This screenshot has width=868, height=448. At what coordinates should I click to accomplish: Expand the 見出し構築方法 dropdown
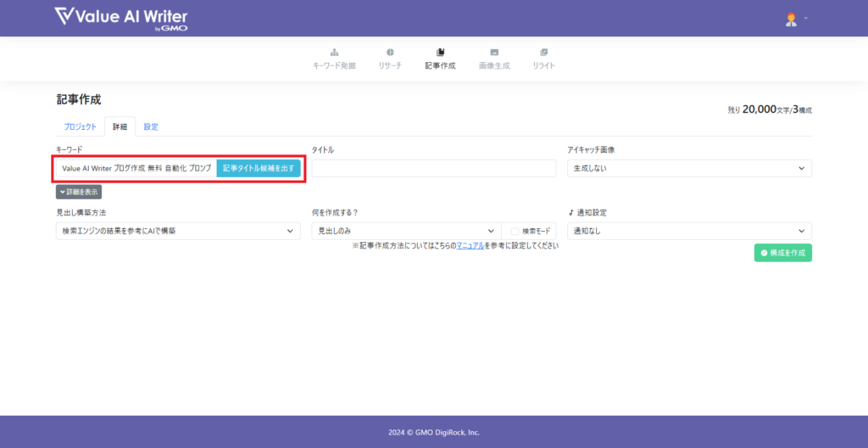tap(178, 231)
